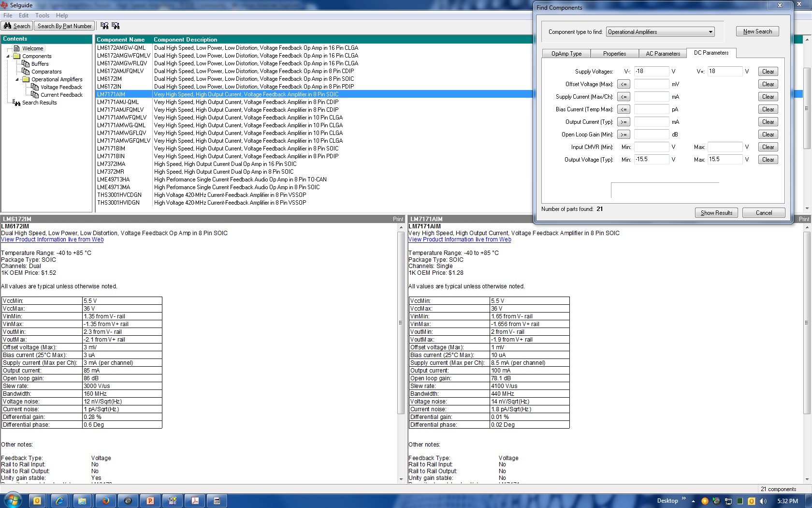Screen dimensions: 812x508
Task: Click the Windows Start button
Action: click(x=13, y=500)
